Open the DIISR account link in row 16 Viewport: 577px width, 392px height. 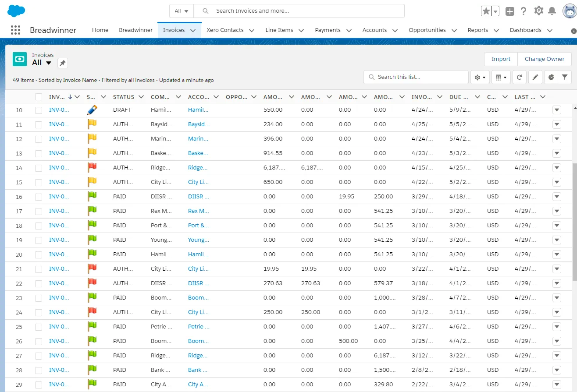199,197
